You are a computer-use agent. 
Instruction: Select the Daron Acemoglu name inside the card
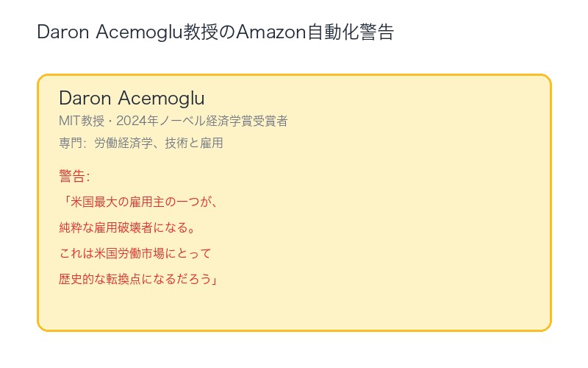[132, 98]
